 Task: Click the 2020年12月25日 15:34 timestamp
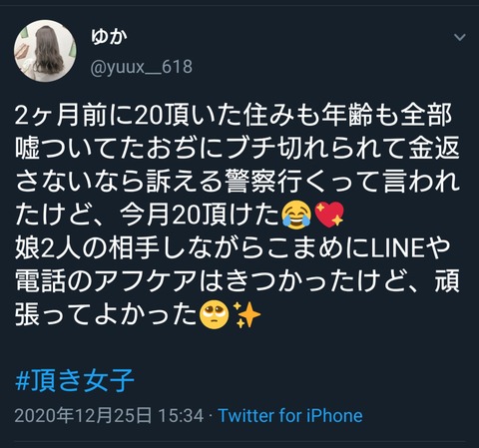tap(109, 416)
